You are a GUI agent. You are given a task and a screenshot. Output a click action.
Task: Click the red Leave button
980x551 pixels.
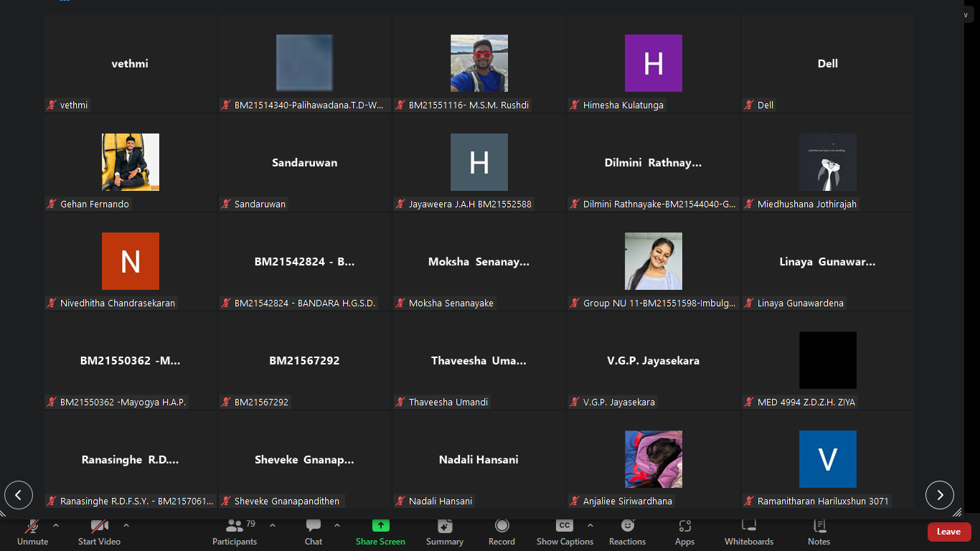pyautogui.click(x=948, y=532)
